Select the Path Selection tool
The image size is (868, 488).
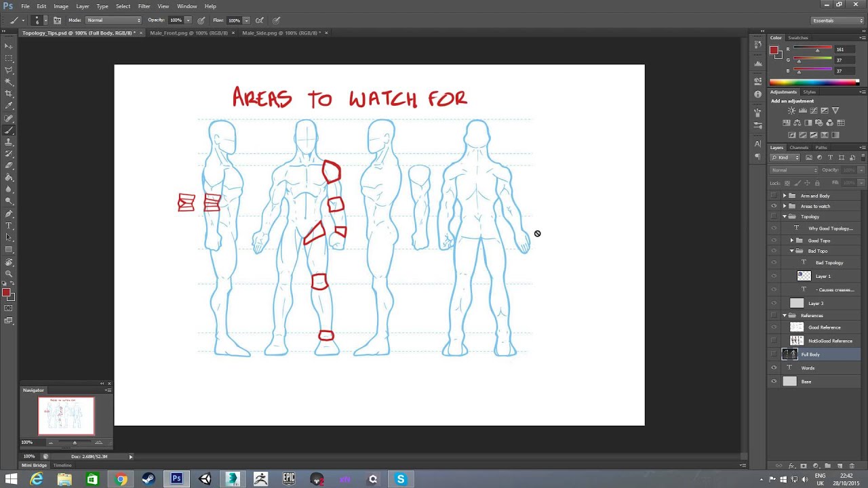[9, 237]
